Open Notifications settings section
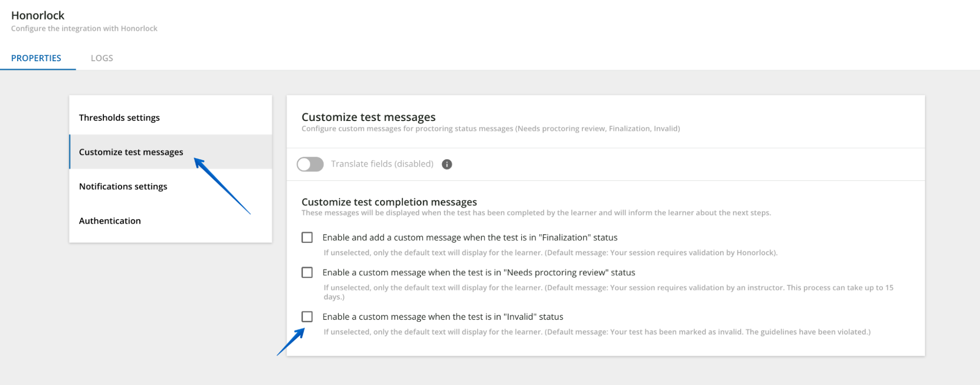This screenshot has height=385, width=980. (171, 186)
